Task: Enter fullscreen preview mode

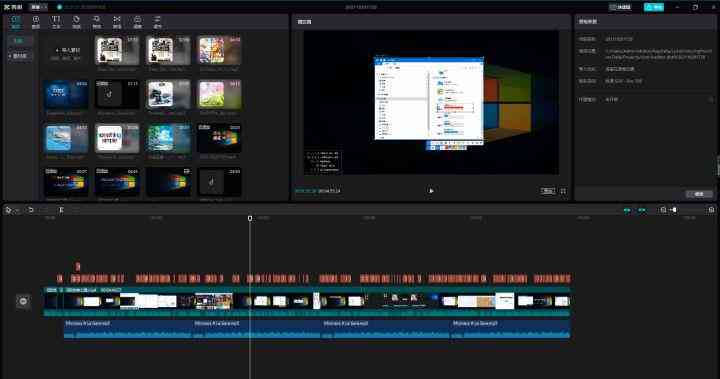Action: click(563, 191)
